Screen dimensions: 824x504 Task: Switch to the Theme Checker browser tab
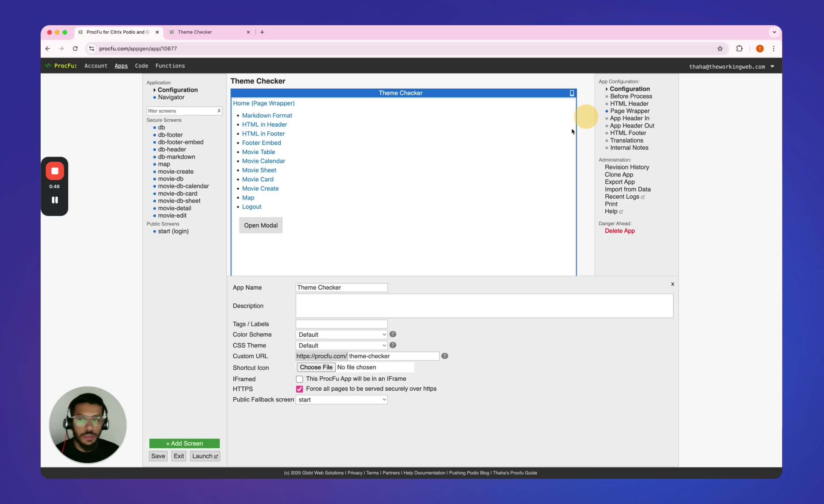pos(210,32)
